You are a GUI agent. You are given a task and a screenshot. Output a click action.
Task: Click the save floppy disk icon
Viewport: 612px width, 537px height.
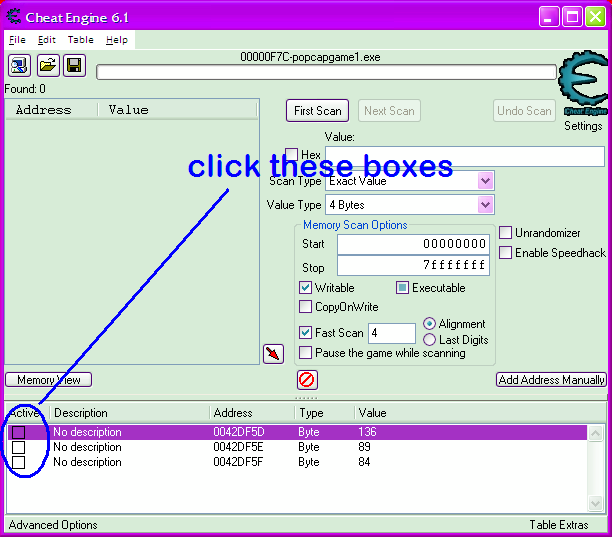pyautogui.click(x=74, y=65)
